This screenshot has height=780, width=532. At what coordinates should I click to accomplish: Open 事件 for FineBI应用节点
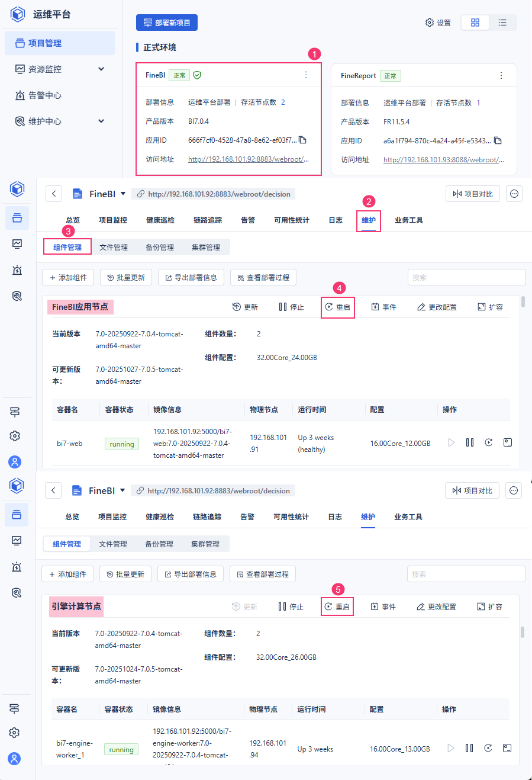point(384,307)
